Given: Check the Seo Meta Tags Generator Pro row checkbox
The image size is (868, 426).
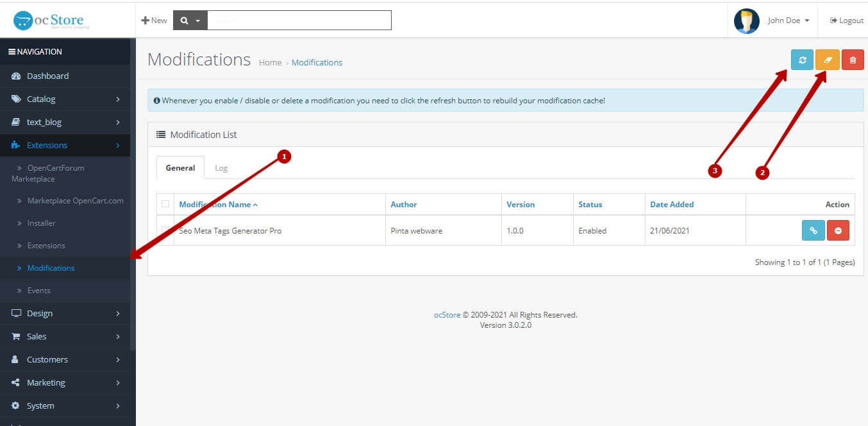Looking at the screenshot, I should 165,230.
